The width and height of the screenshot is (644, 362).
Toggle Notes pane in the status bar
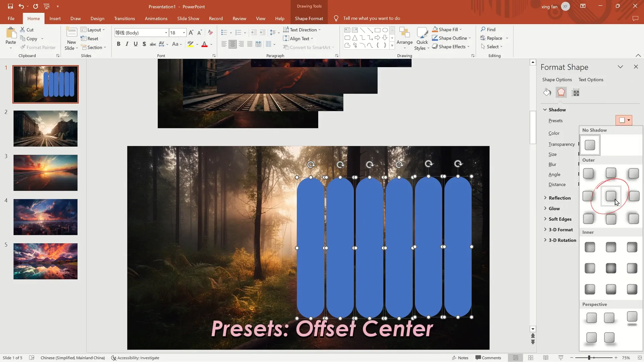pyautogui.click(x=460, y=358)
